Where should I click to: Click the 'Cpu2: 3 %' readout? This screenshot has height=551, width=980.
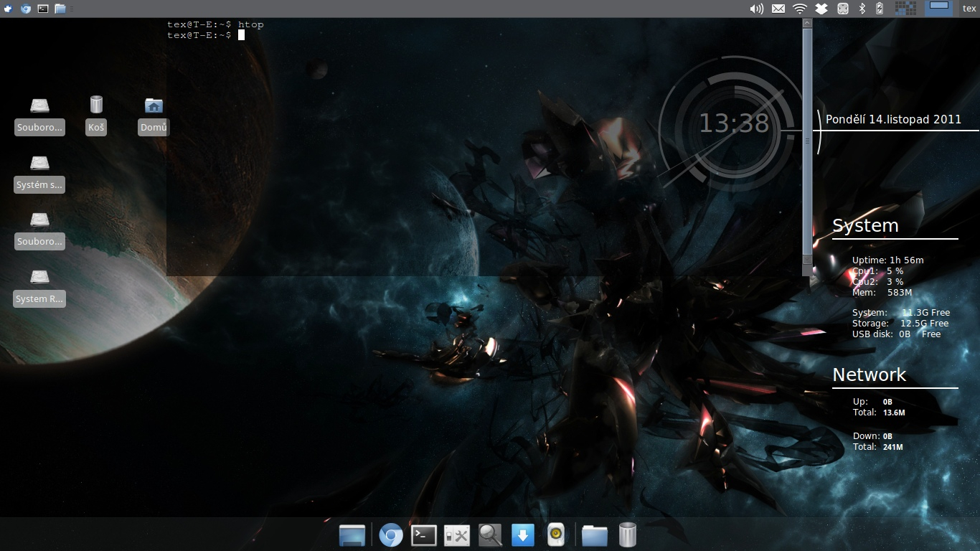[877, 281]
